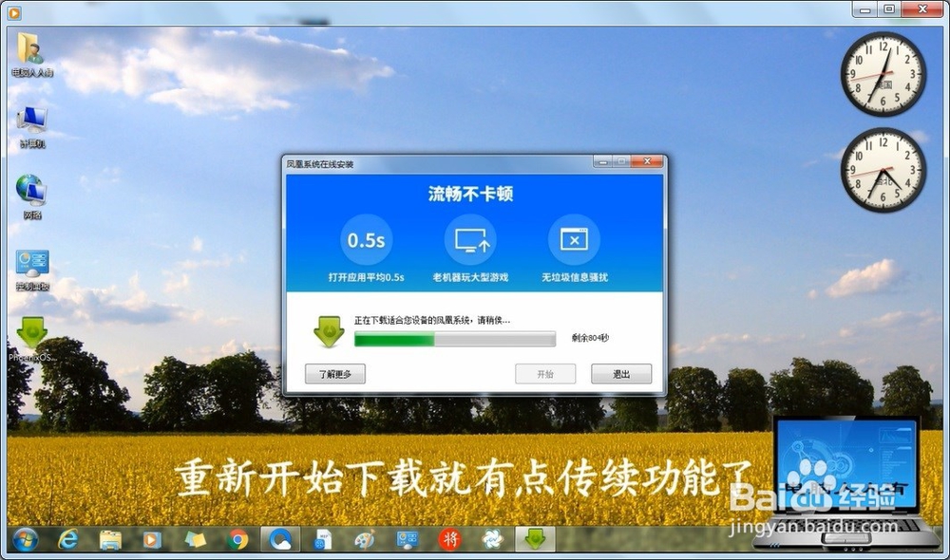The width and height of the screenshot is (950, 560).
Task: Maximize the outer video player window
Action: [x=889, y=9]
